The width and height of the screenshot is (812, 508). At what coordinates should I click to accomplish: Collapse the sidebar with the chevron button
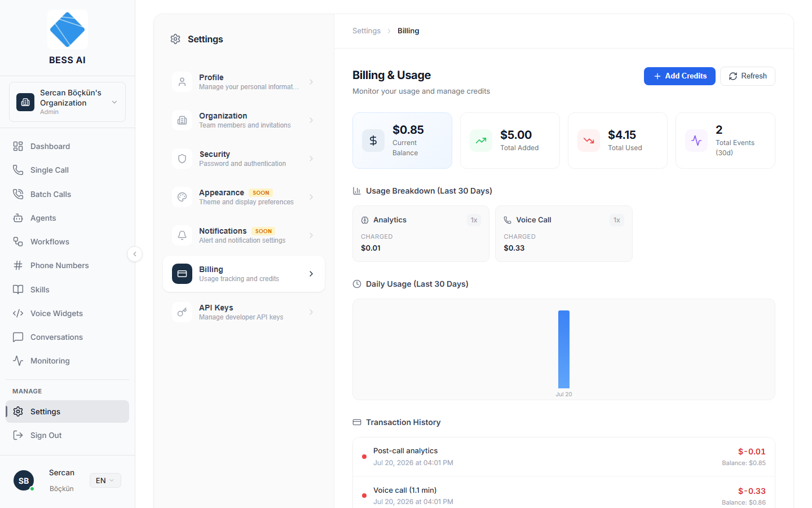[135, 254]
